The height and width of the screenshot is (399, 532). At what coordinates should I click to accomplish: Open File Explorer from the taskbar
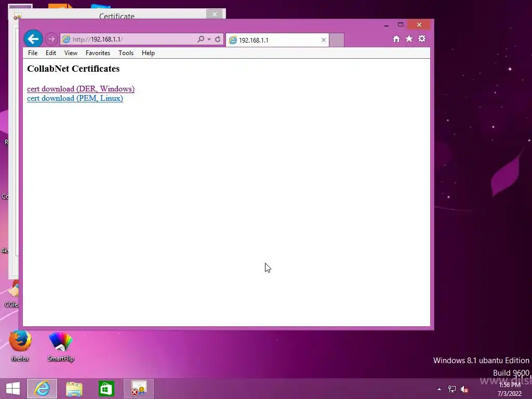tap(74, 389)
